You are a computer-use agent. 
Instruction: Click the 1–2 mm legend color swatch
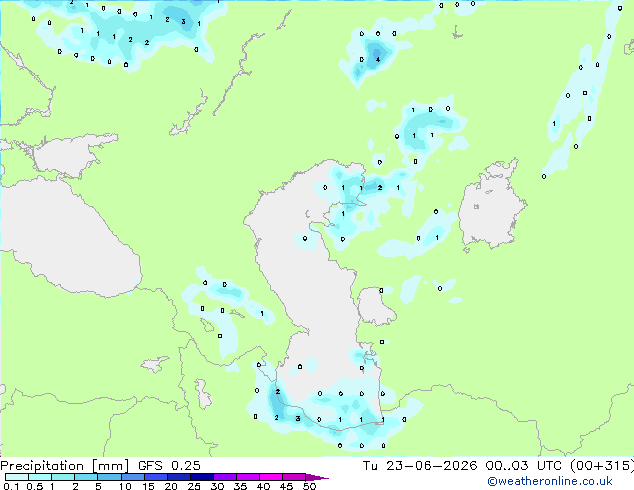point(63,477)
